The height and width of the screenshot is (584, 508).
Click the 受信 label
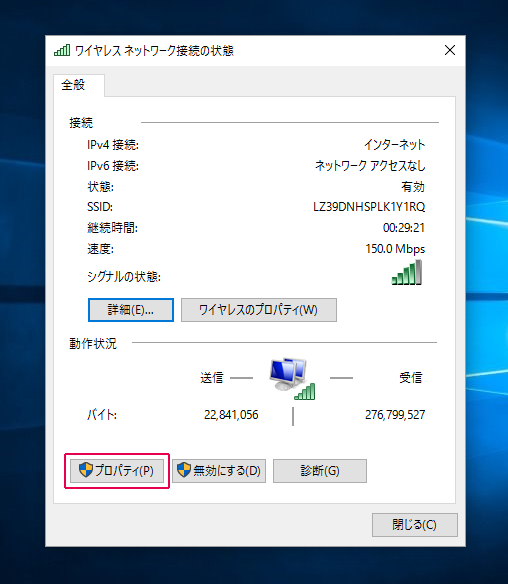coord(411,378)
